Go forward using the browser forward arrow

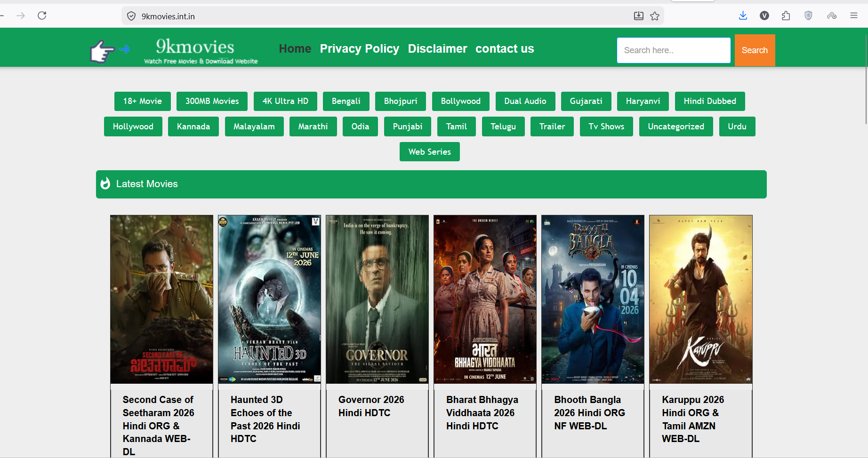[21, 16]
